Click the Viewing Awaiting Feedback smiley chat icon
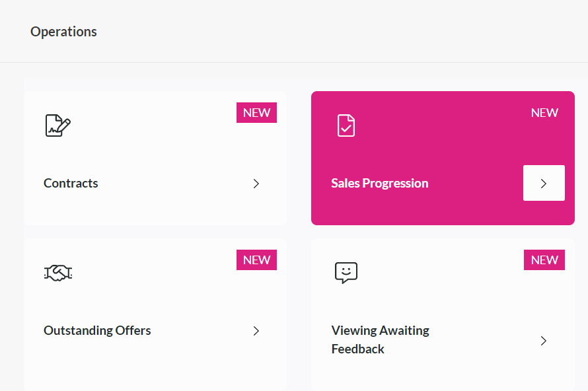588x391 pixels. coord(346,273)
